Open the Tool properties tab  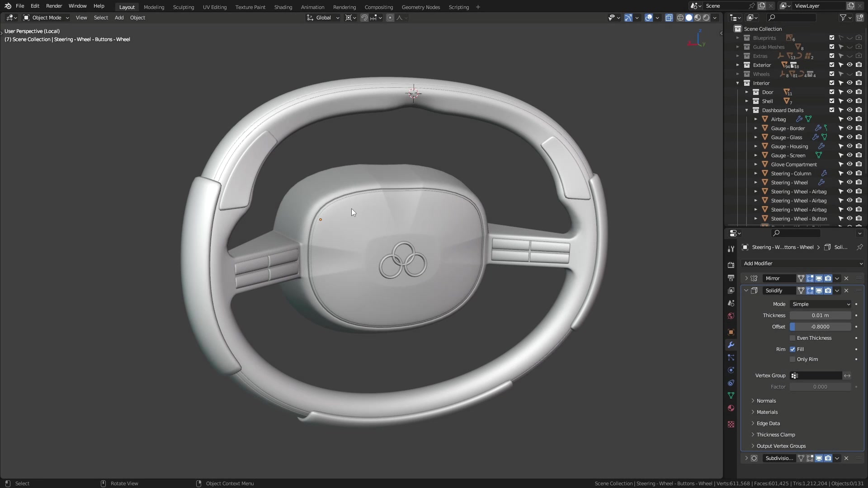[x=731, y=249]
